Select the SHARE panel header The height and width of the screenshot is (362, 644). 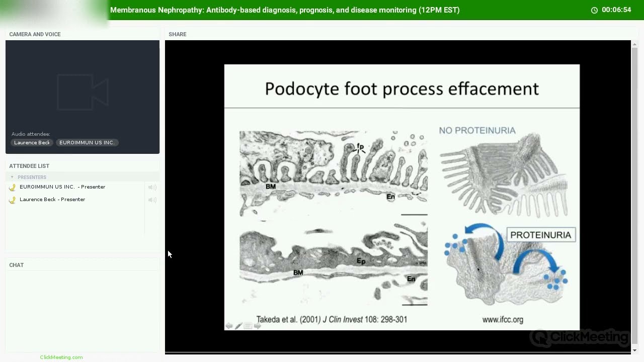(x=178, y=34)
